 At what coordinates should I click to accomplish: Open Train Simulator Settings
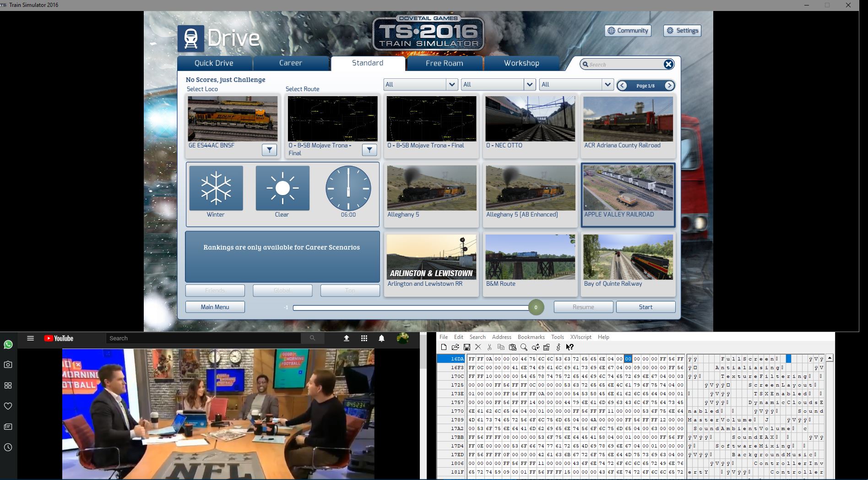(682, 31)
